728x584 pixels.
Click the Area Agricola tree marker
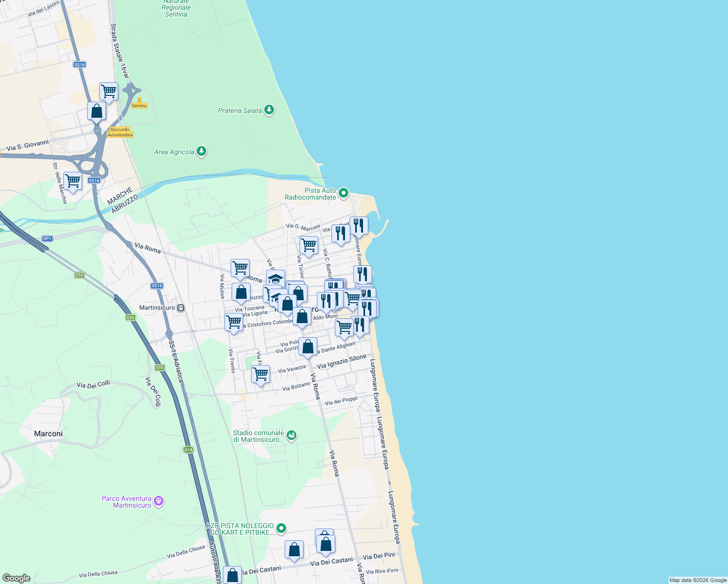click(201, 152)
